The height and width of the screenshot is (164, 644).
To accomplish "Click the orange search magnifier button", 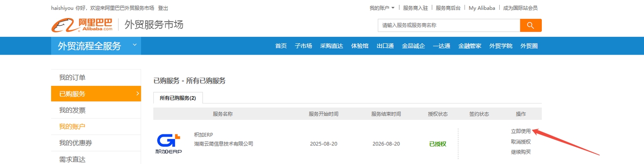I will click(x=531, y=25).
